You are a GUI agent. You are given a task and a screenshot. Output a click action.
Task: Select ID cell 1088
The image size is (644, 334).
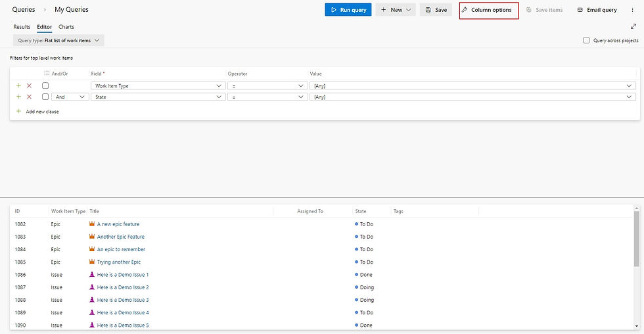coord(20,300)
